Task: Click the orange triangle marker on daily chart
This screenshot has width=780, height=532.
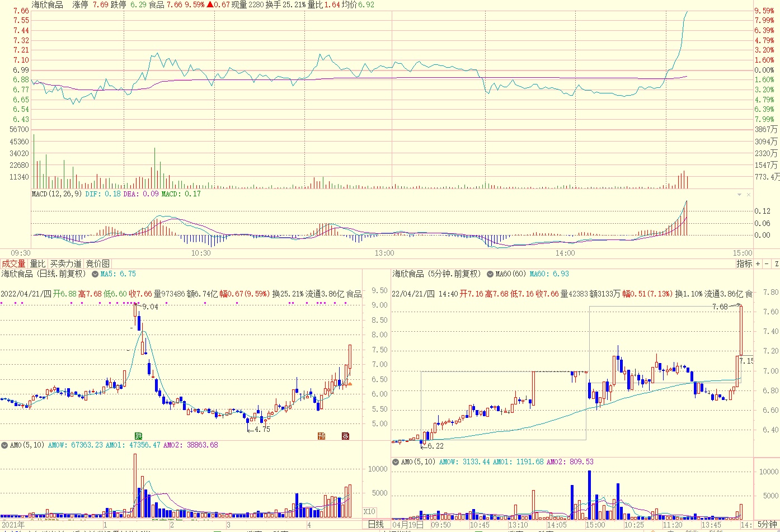Action: [x=350, y=384]
